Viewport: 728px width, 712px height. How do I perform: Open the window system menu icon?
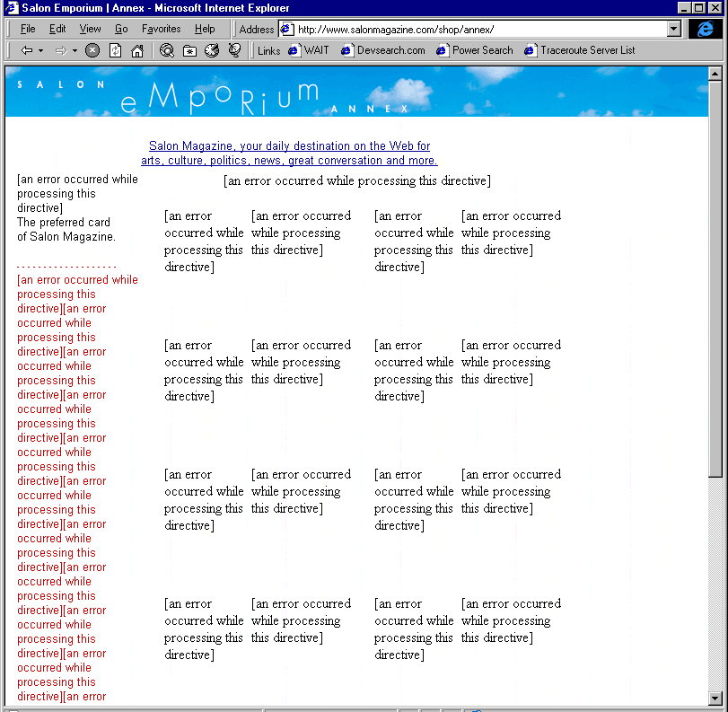12,8
